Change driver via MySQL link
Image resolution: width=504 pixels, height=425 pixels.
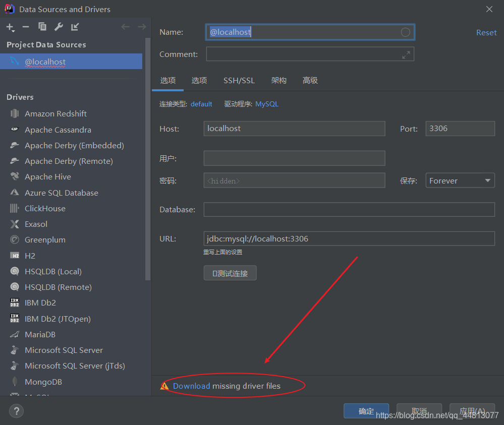(x=267, y=104)
